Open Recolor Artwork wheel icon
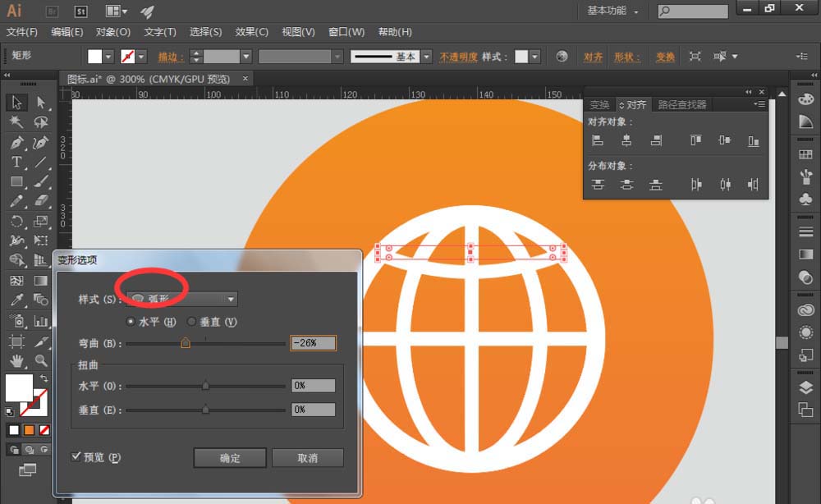Screen dimensions: 821x504 coord(562,57)
